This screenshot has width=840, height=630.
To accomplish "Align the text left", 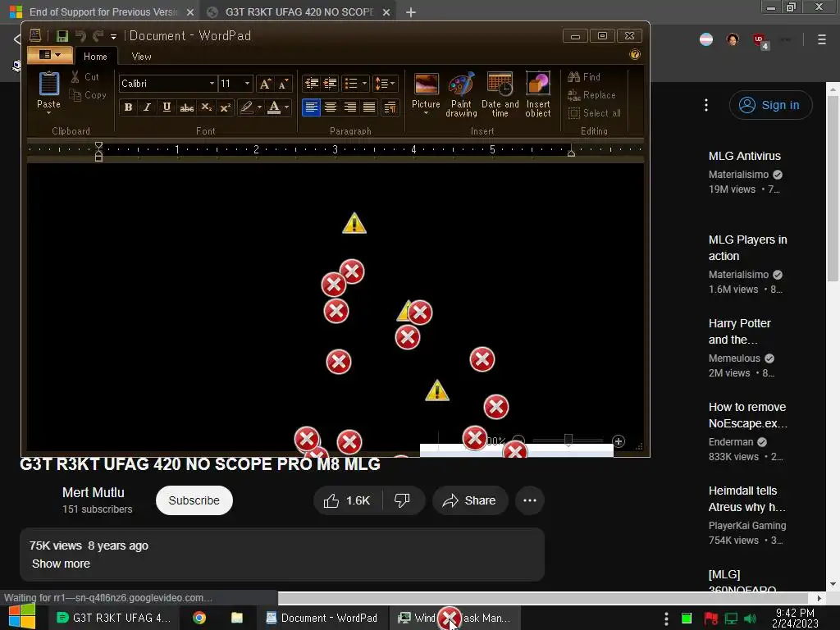I will click(x=311, y=107).
